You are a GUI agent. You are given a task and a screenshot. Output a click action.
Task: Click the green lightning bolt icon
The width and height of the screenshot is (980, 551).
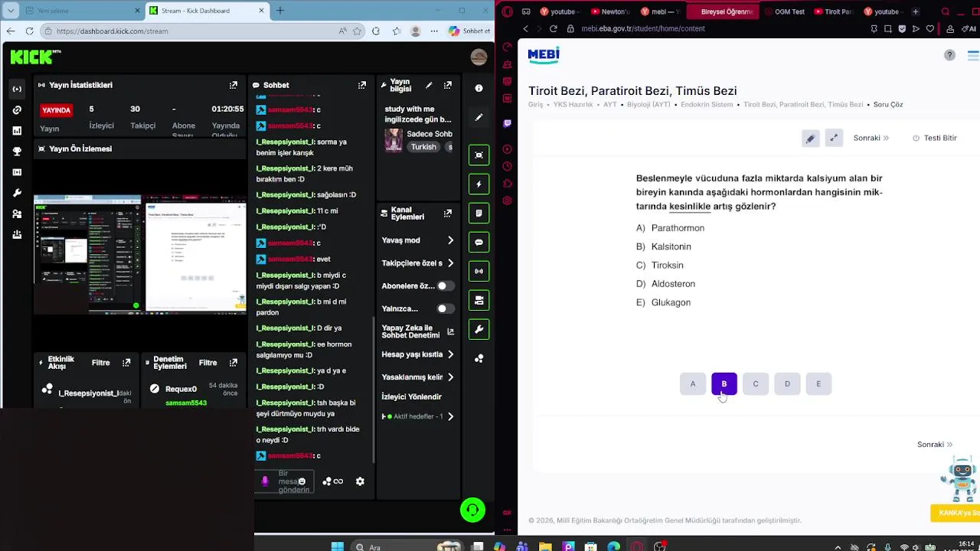(479, 184)
